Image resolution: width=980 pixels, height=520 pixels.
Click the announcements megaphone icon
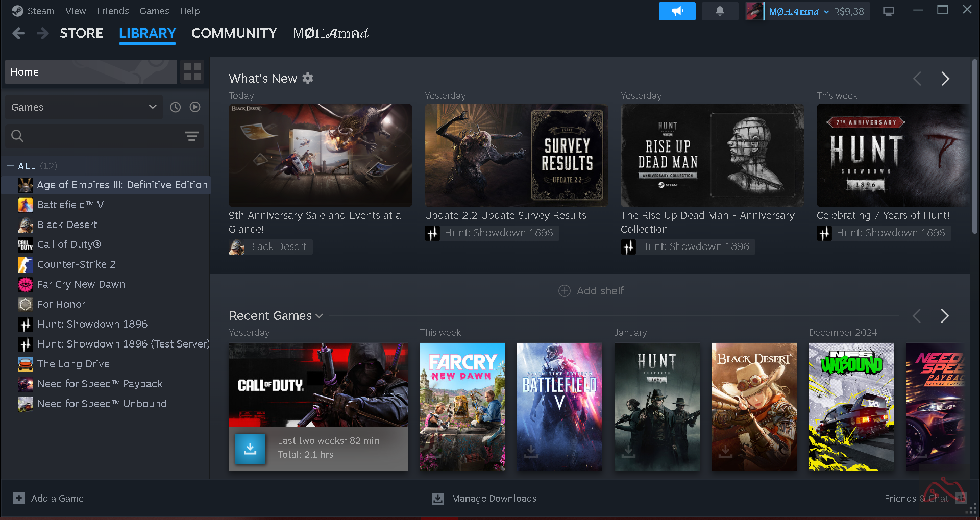pos(677,11)
